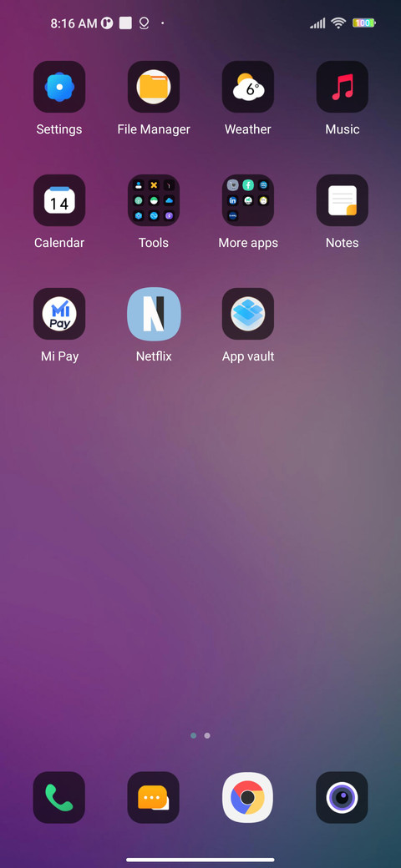
Task: Tap the Weather label text
Action: point(248,129)
